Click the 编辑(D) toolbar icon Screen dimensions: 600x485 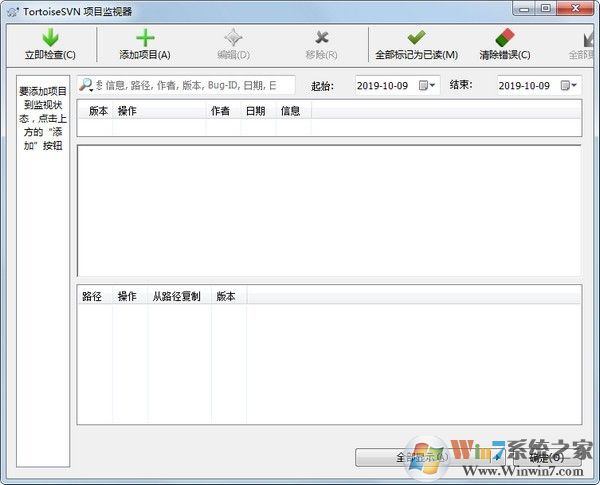233,38
